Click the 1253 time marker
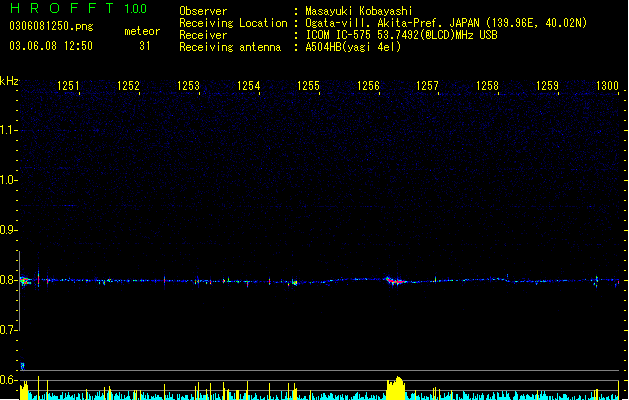629x400 pixels. (x=188, y=86)
